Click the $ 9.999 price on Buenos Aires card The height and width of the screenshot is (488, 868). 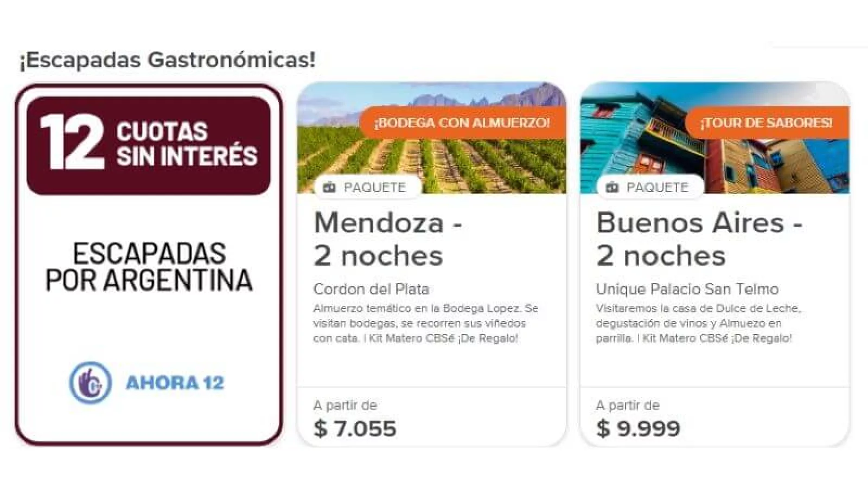pyautogui.click(x=638, y=428)
